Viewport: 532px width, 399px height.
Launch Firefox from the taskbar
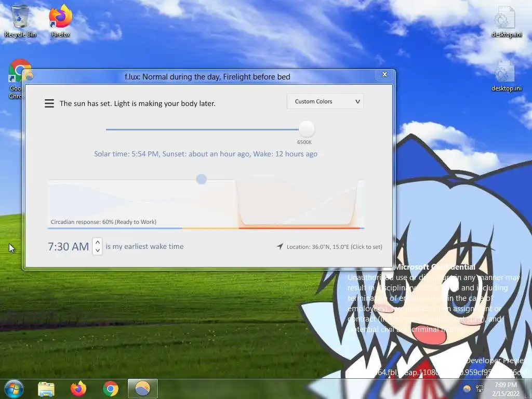pos(78,389)
